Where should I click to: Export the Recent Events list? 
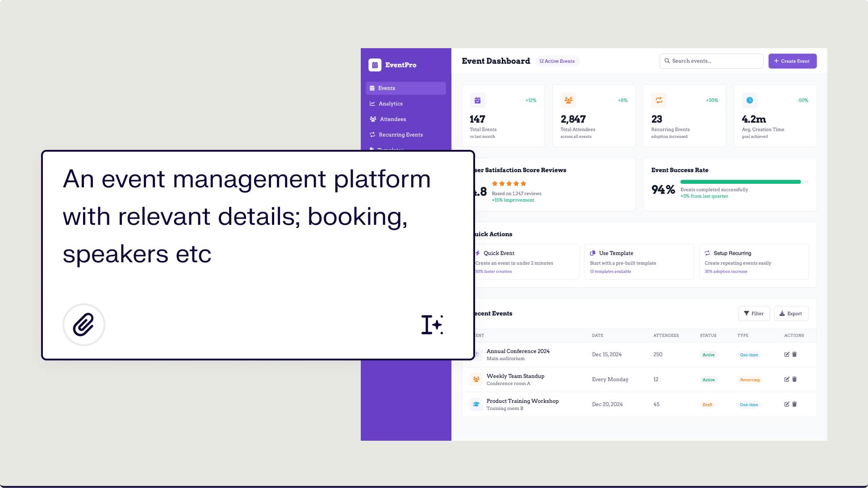tap(791, 313)
